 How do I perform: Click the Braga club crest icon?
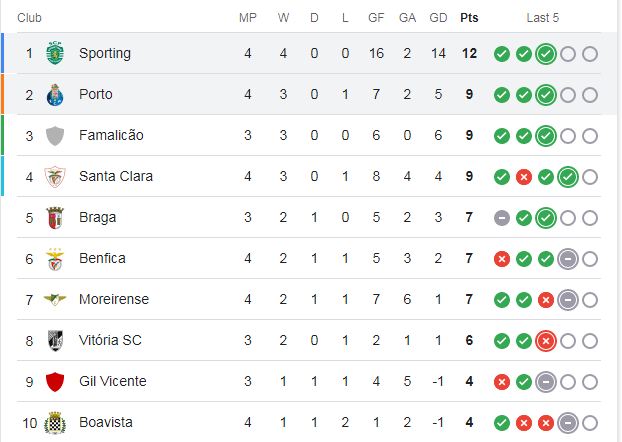click(55, 218)
